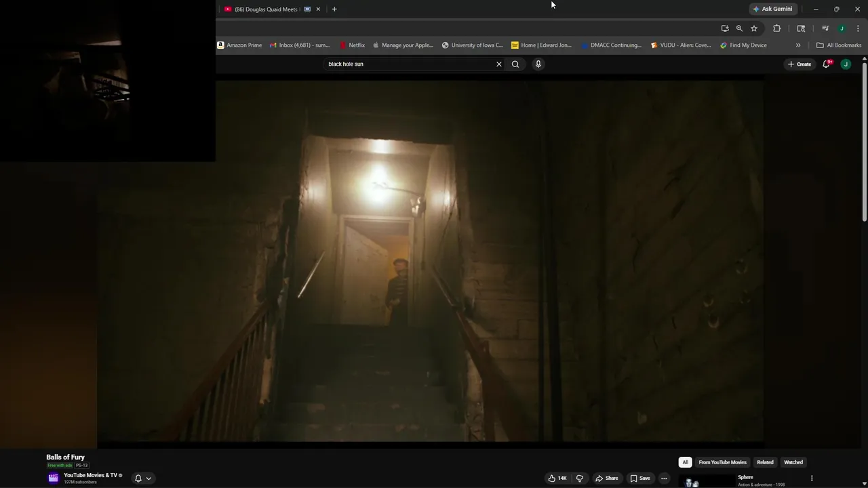This screenshot has width=868, height=488.
Task: Open the Manage your Apple bookmark
Action: tap(403, 45)
